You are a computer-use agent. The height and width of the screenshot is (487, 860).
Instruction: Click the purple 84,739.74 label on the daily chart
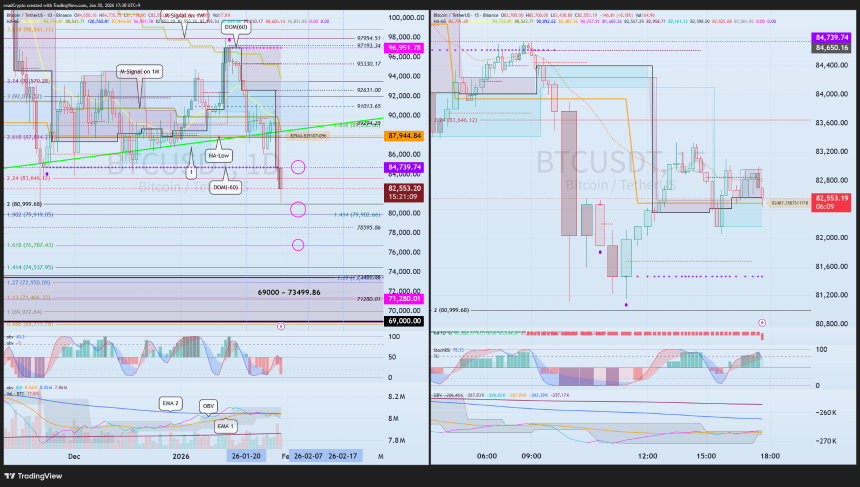(x=405, y=167)
